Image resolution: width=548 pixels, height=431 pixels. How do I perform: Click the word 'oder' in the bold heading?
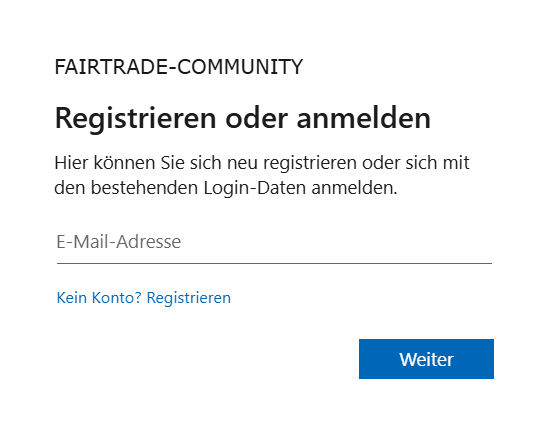(257, 118)
